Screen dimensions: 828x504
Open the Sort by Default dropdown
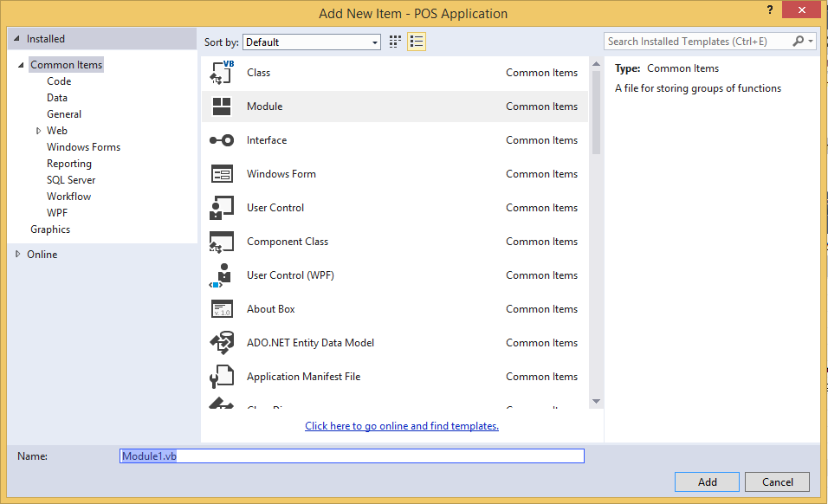click(312, 42)
